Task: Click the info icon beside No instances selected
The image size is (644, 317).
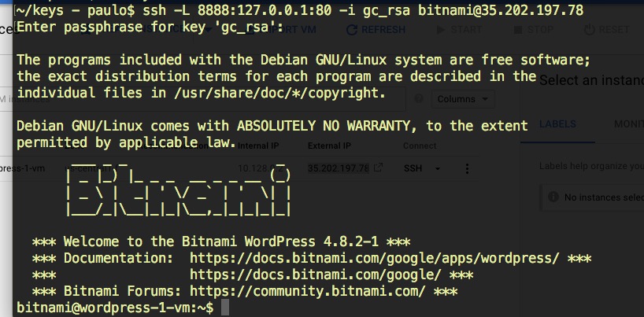Action: point(553,197)
